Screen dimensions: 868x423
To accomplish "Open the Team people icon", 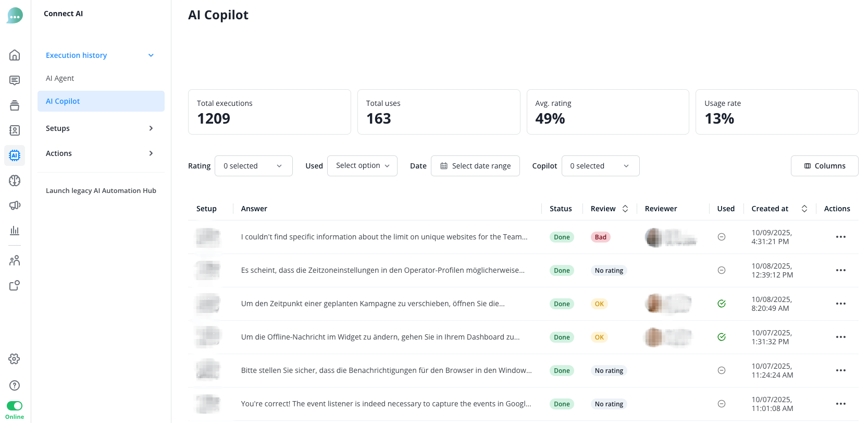I will click(15, 260).
